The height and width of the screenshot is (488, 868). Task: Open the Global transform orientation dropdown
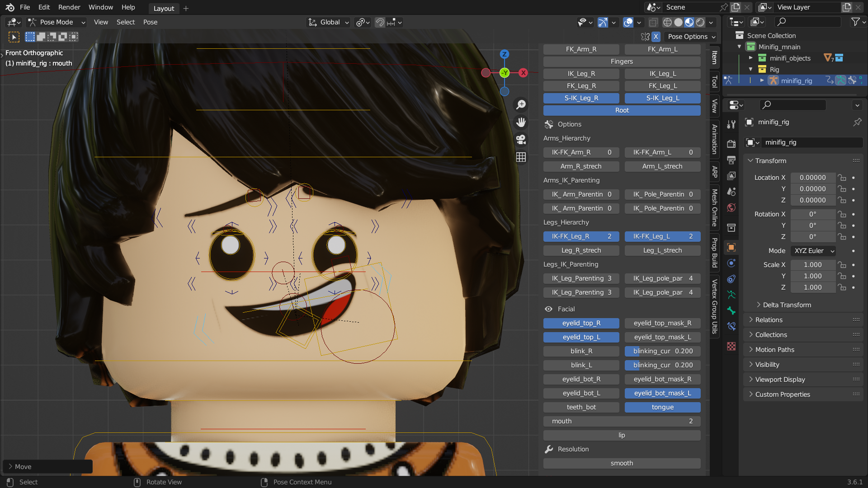pos(329,22)
